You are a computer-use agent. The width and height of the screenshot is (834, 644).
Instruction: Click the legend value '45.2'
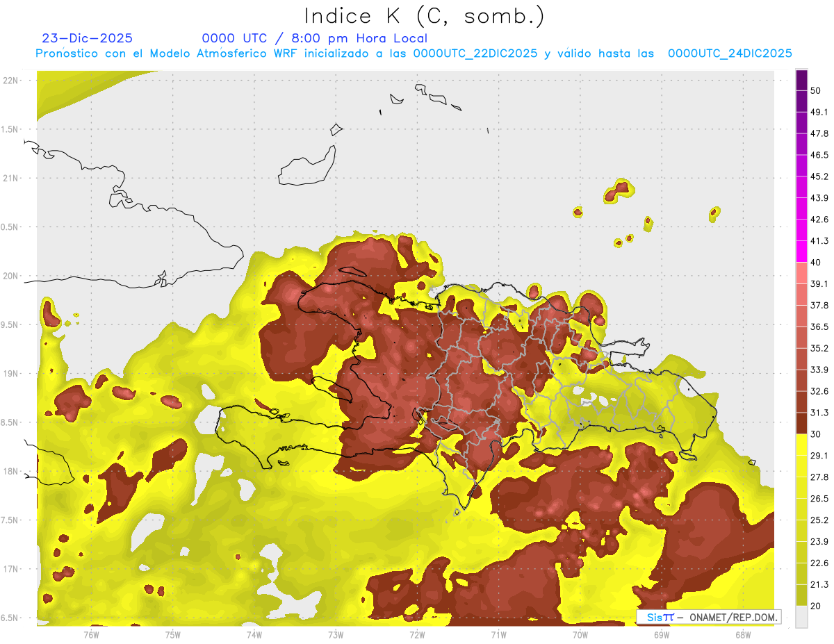point(819,176)
